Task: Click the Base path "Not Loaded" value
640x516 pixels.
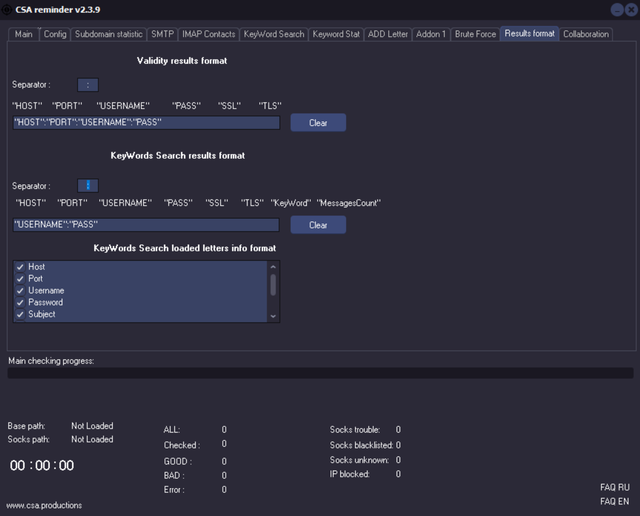Action: (92, 426)
